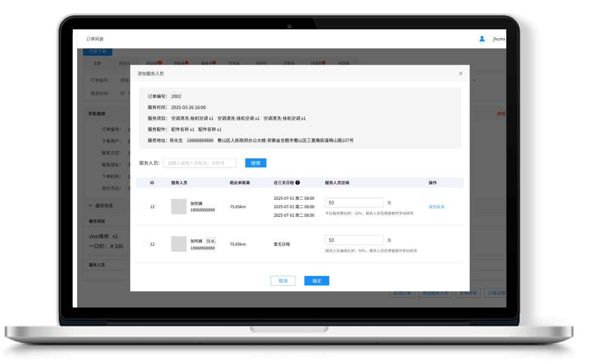Click the 服务人员 search input field
The width and height of the screenshot is (597, 364).
click(x=199, y=163)
